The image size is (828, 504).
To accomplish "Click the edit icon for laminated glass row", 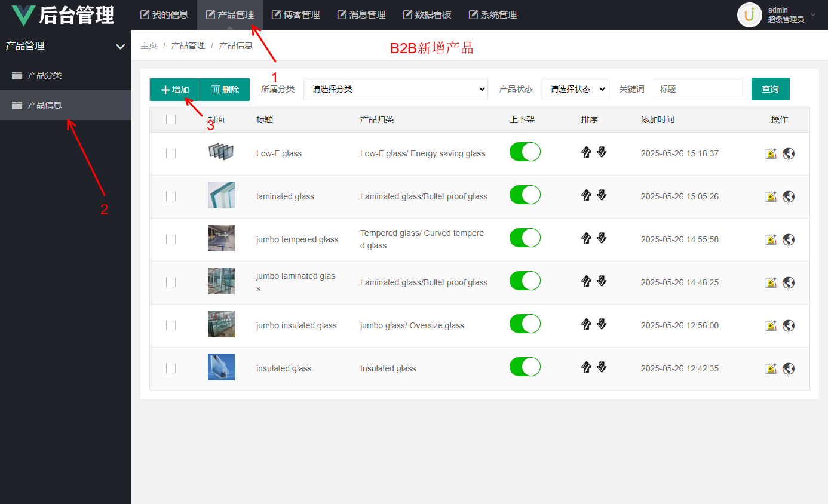I will [x=771, y=196].
